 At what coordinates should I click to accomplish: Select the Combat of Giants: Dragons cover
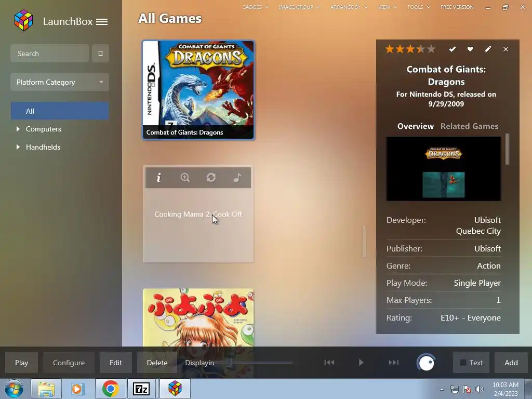point(198,90)
